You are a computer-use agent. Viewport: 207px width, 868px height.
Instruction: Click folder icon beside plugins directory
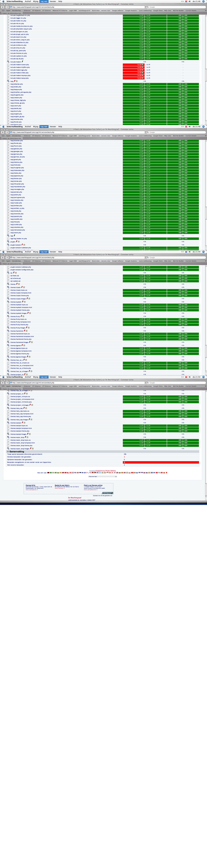pyautogui.click(x=8, y=242)
